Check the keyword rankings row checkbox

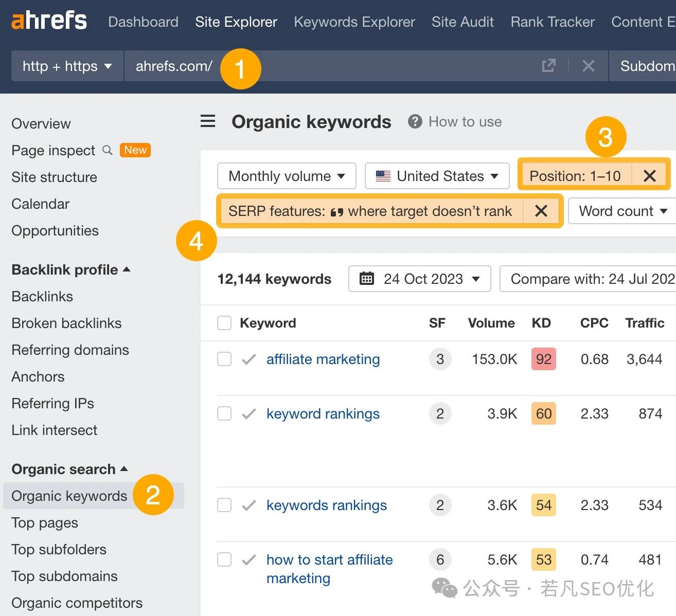pyautogui.click(x=224, y=413)
